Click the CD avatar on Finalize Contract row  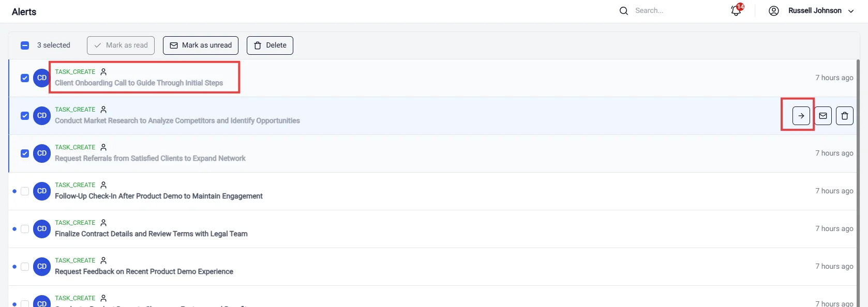(x=42, y=229)
